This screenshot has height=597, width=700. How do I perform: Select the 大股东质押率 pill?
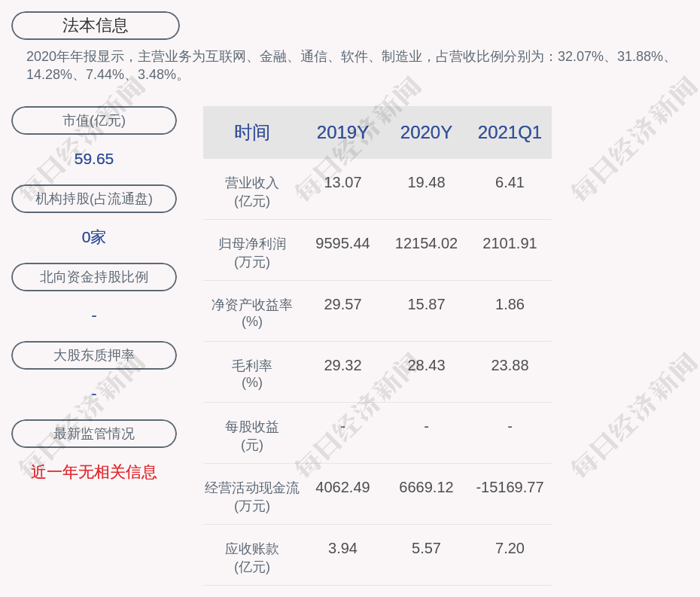(x=94, y=355)
